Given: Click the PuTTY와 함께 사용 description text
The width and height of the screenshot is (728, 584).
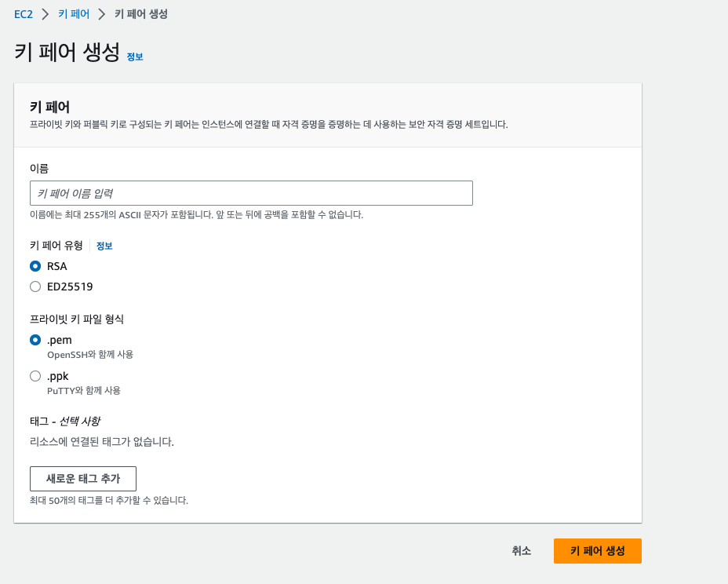Looking at the screenshot, I should pyautogui.click(x=84, y=390).
